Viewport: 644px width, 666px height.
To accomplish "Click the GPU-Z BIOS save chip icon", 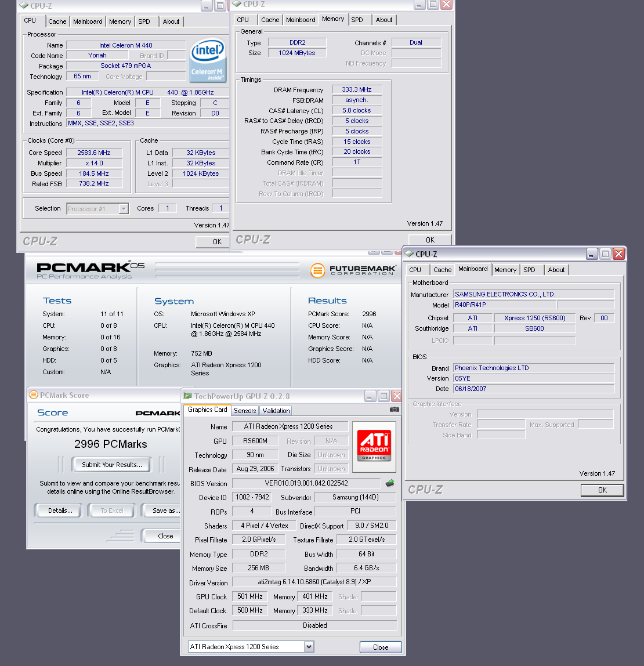I will click(x=390, y=483).
